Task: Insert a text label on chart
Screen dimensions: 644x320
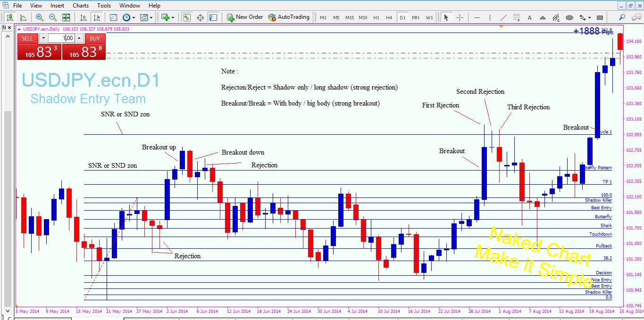Action: point(529,17)
